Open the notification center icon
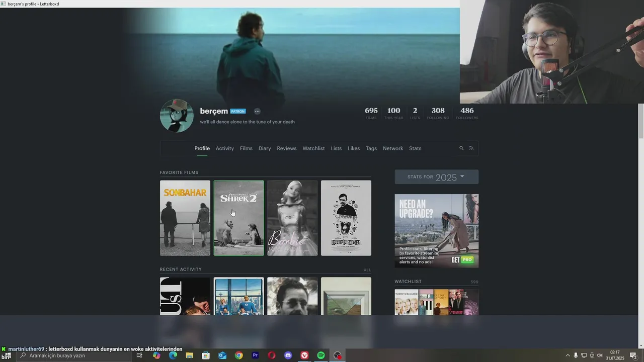Image resolution: width=644 pixels, height=362 pixels. click(x=633, y=355)
